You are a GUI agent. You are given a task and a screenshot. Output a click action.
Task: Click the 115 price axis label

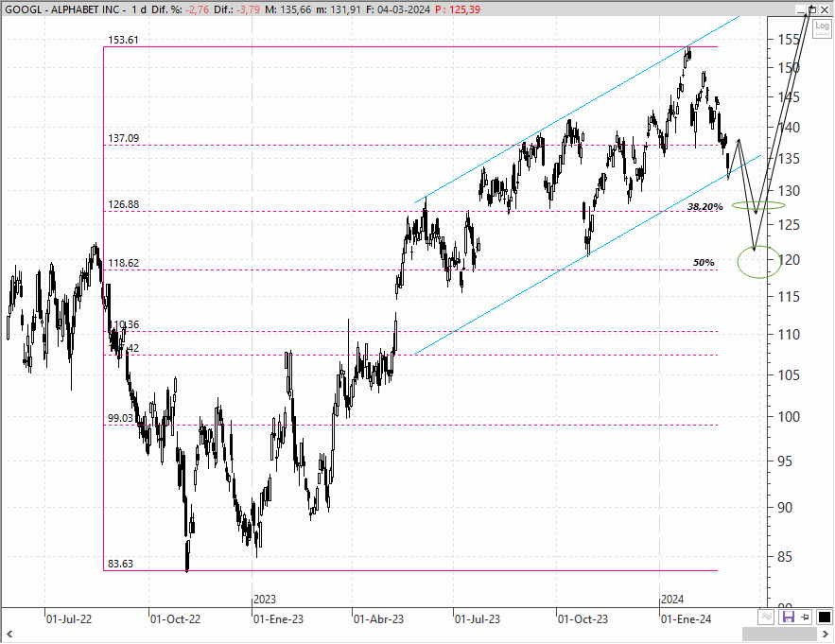789,297
